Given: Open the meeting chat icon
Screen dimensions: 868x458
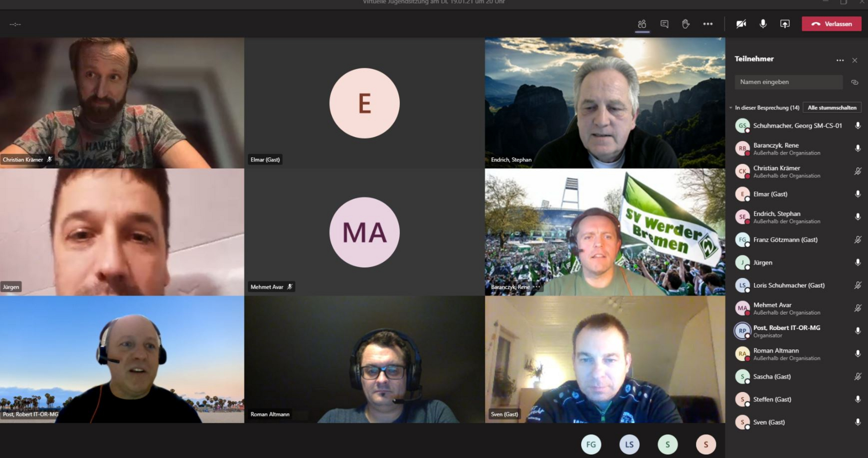Looking at the screenshot, I should click(x=664, y=24).
